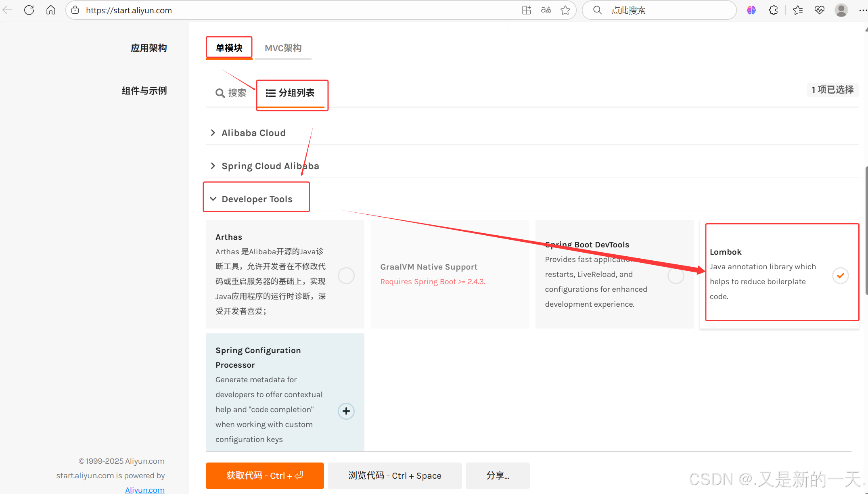Open the favorites list icon

pos(798,10)
